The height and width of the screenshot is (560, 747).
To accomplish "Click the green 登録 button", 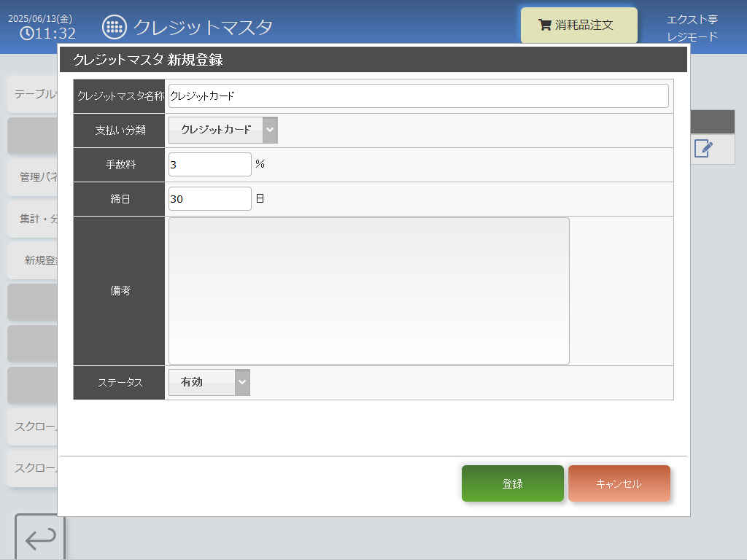I will (513, 483).
